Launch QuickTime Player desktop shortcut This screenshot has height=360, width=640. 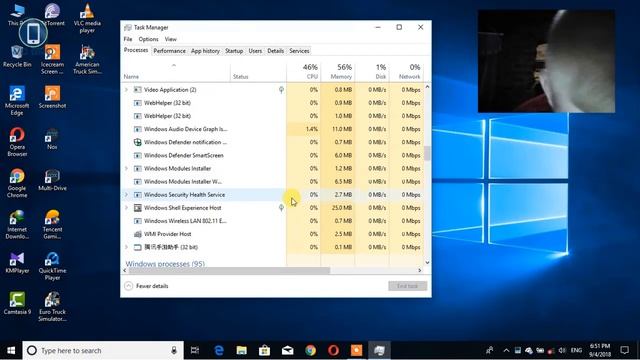click(52, 266)
